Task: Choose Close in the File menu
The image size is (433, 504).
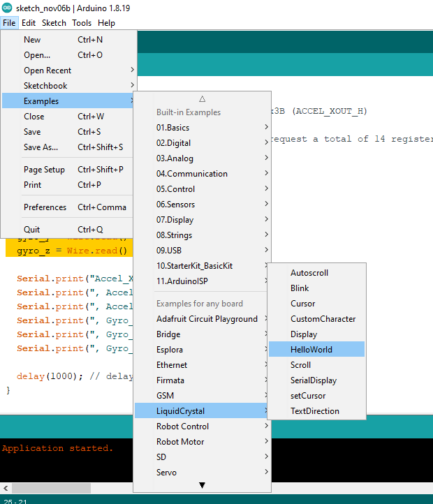Action: point(68,117)
